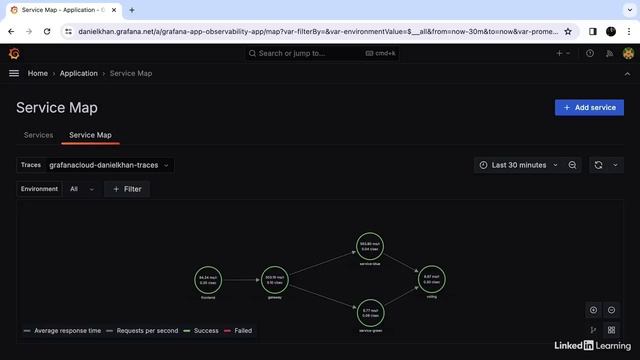Open the Last 30 minutes time picker

[x=519, y=165]
